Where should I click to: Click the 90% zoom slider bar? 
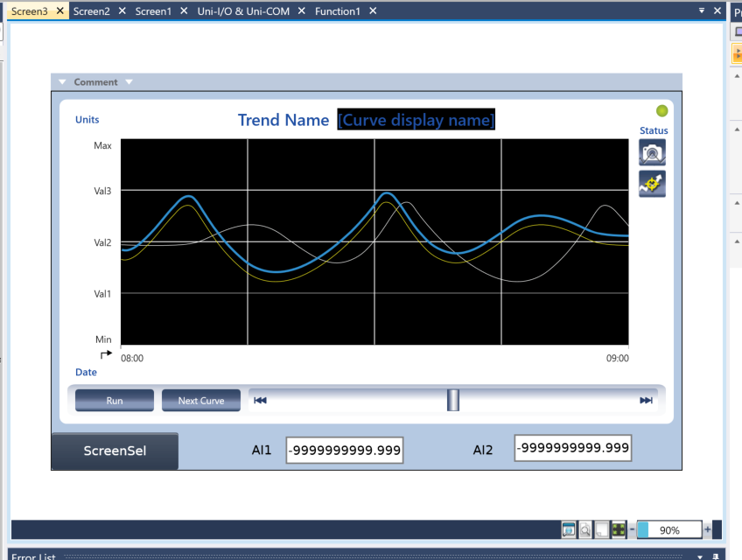pos(669,529)
